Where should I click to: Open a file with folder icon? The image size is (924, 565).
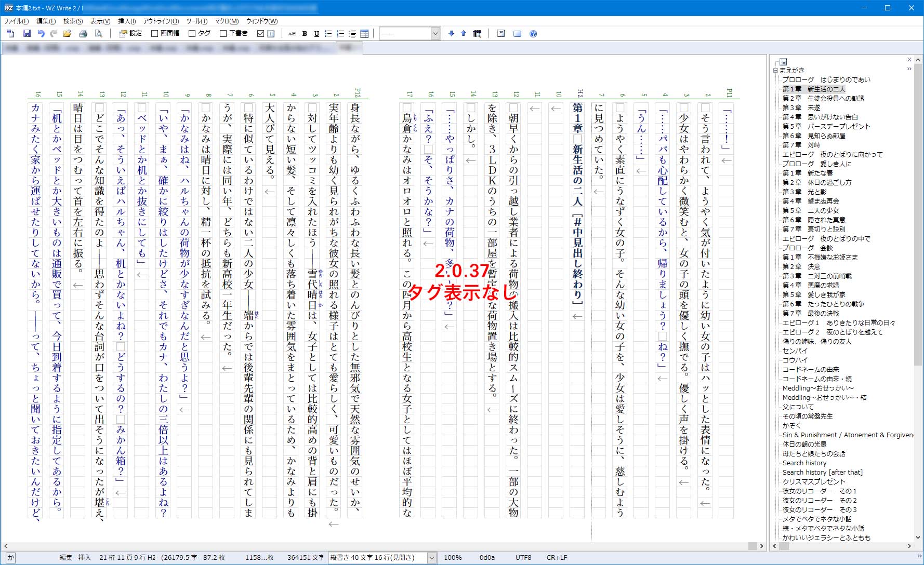tap(67, 33)
